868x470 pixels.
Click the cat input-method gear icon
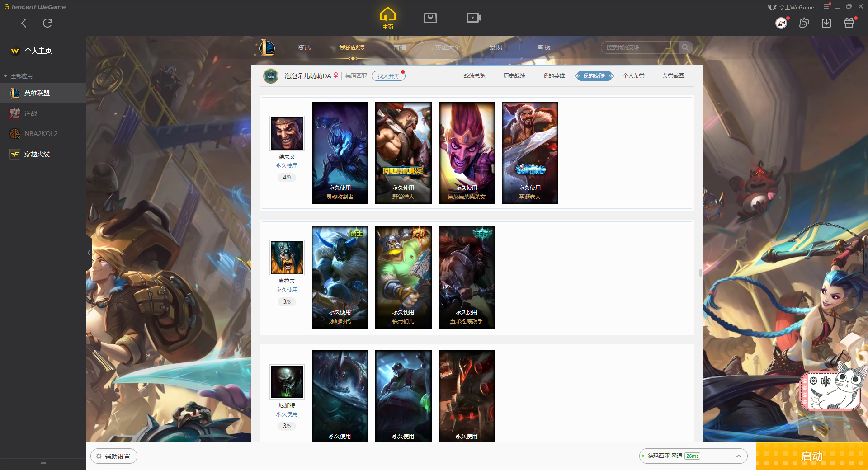point(813,381)
